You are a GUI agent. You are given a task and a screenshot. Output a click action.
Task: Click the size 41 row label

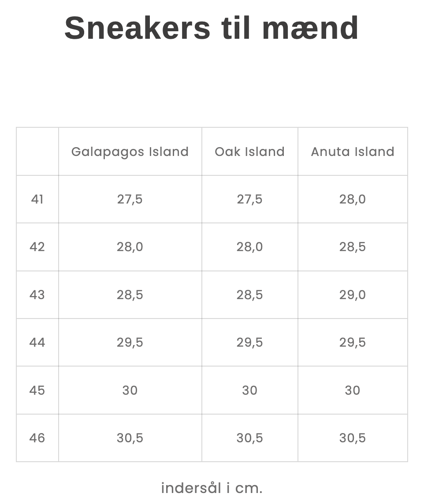(x=37, y=199)
